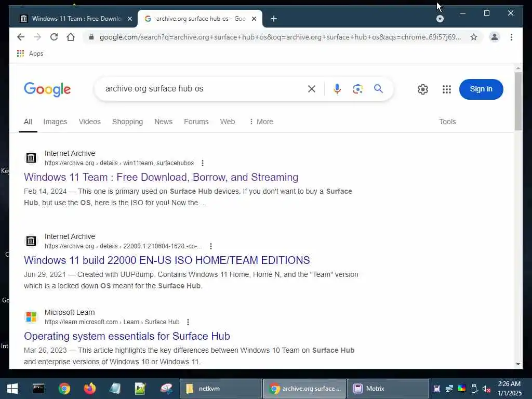Clear the search box with the X
The height and width of the screenshot is (399, 532).
click(312, 89)
